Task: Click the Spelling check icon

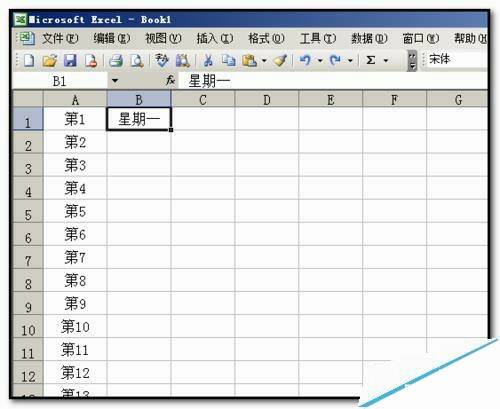Action: (x=162, y=61)
